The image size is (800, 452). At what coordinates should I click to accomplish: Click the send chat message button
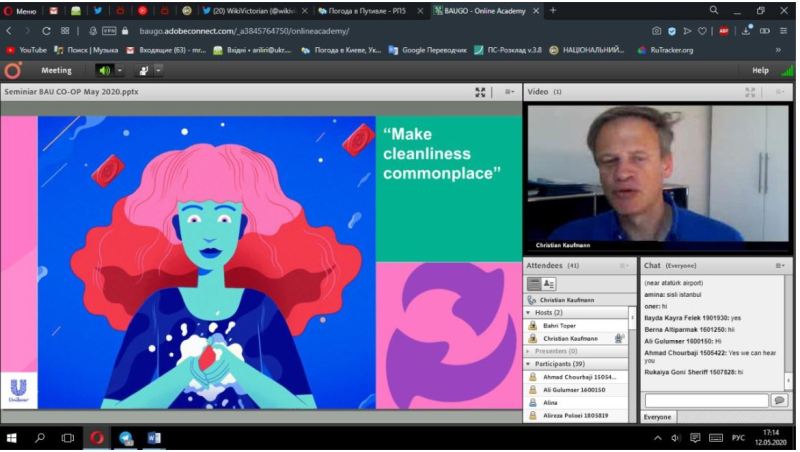click(779, 400)
